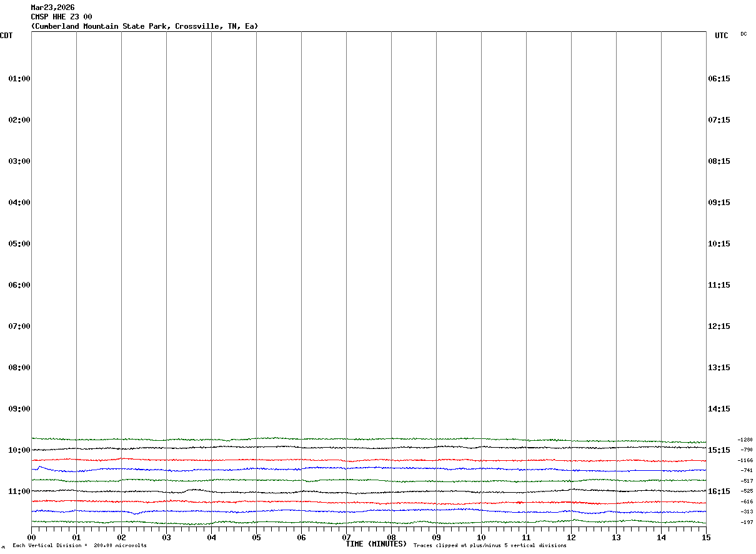The height and width of the screenshot is (554, 756).
Task: Click minute 00 on bottom axis
Action: coord(31,537)
